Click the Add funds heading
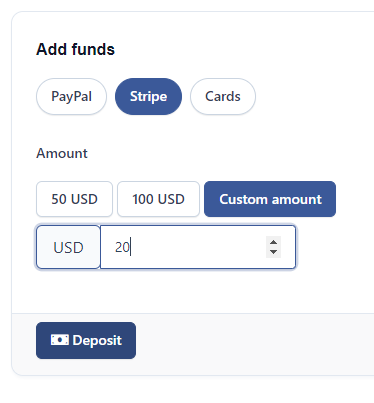The image size is (374, 403). pos(75,49)
